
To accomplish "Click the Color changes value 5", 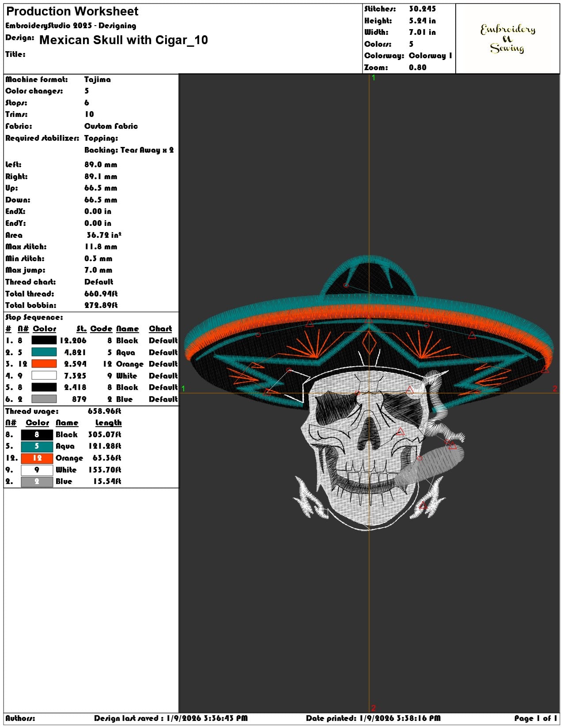I will pyautogui.click(x=87, y=91).
